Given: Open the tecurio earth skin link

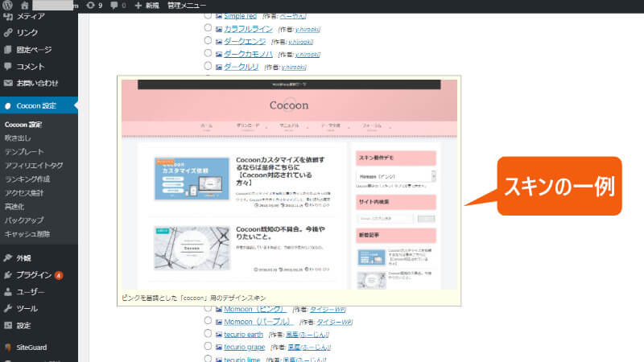Looking at the screenshot, I should point(244,335).
